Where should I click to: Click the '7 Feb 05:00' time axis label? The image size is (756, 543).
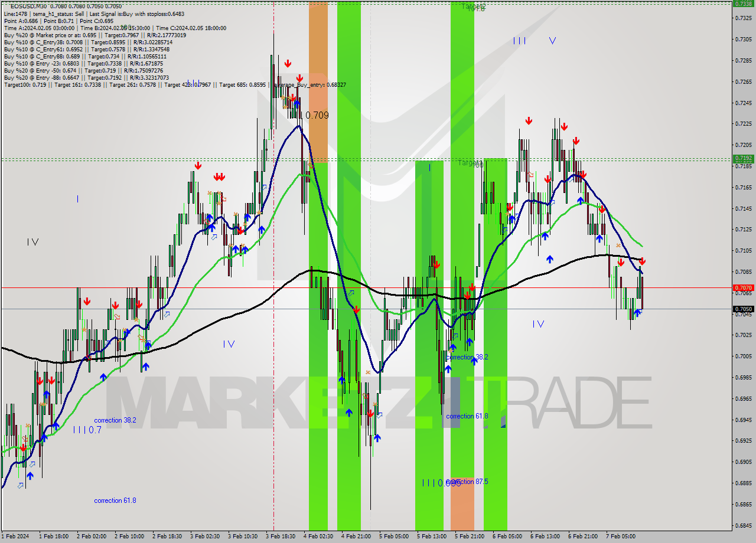pyautogui.click(x=621, y=537)
